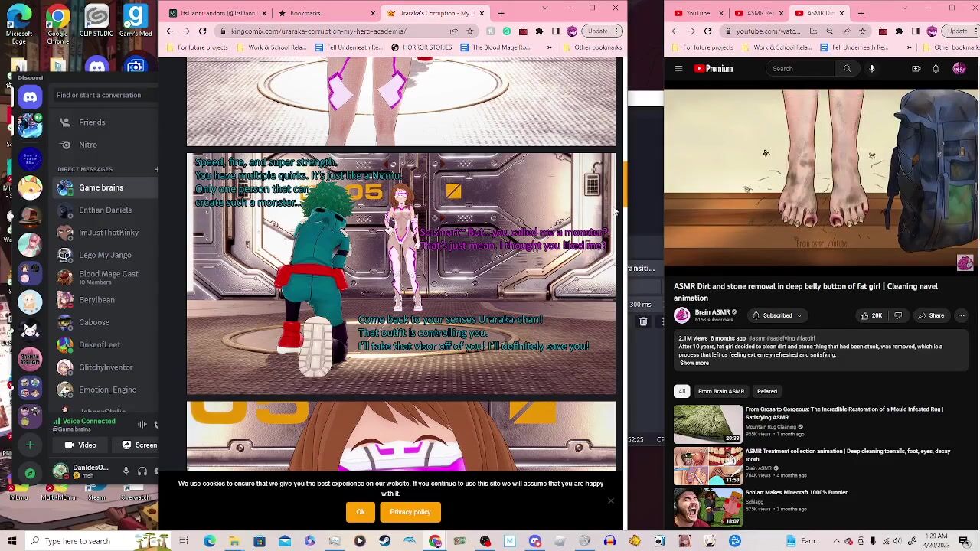The height and width of the screenshot is (551, 980).
Task: Open YouTube hamburger guide menu
Action: pyautogui.click(x=678, y=69)
